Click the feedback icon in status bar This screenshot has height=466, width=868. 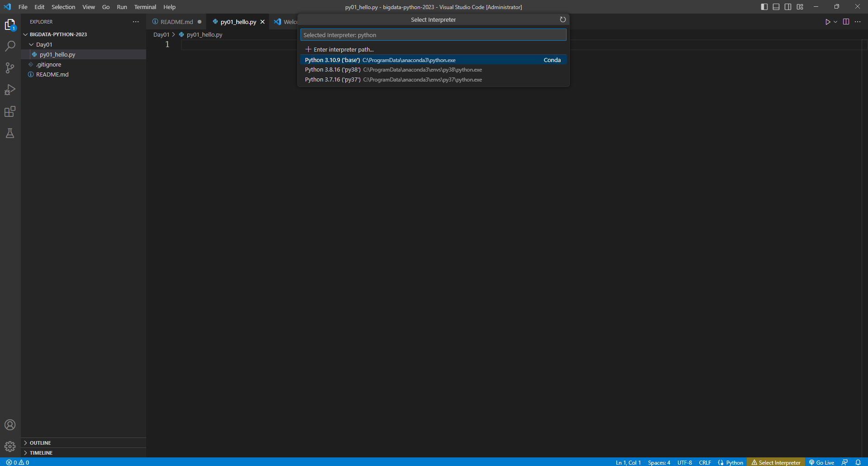844,462
